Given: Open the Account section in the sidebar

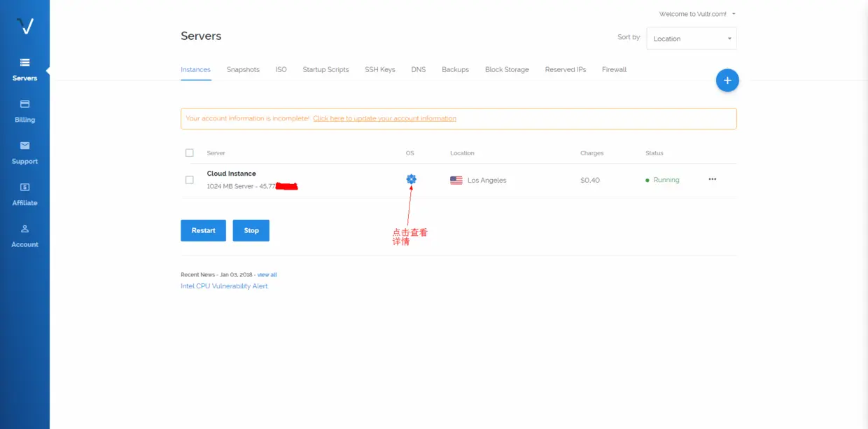Looking at the screenshot, I should [x=24, y=236].
